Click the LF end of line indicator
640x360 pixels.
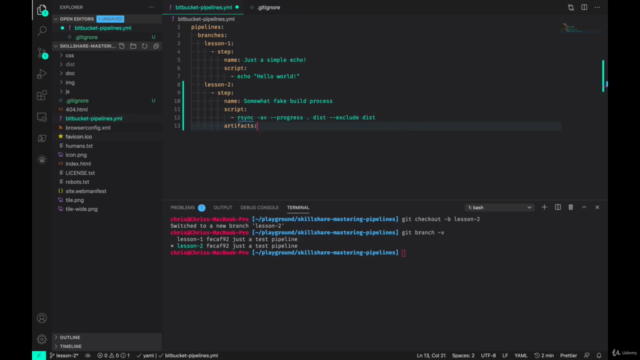pos(505,356)
